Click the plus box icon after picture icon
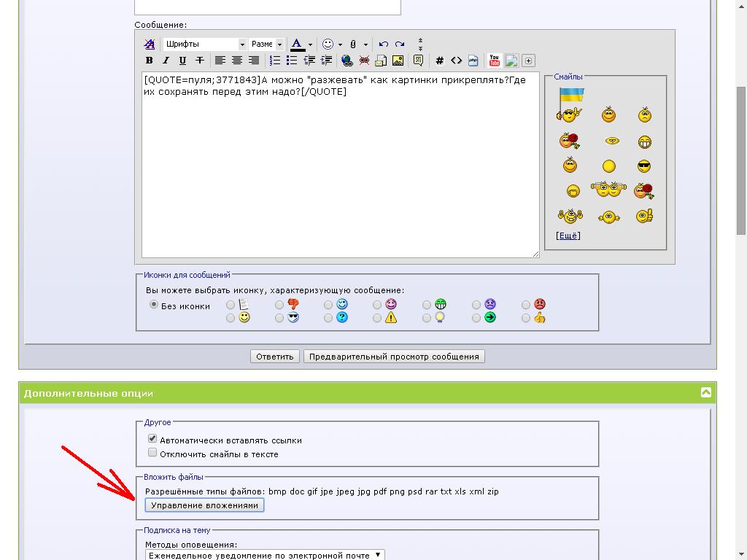The width and height of the screenshot is (747, 560). [x=528, y=61]
